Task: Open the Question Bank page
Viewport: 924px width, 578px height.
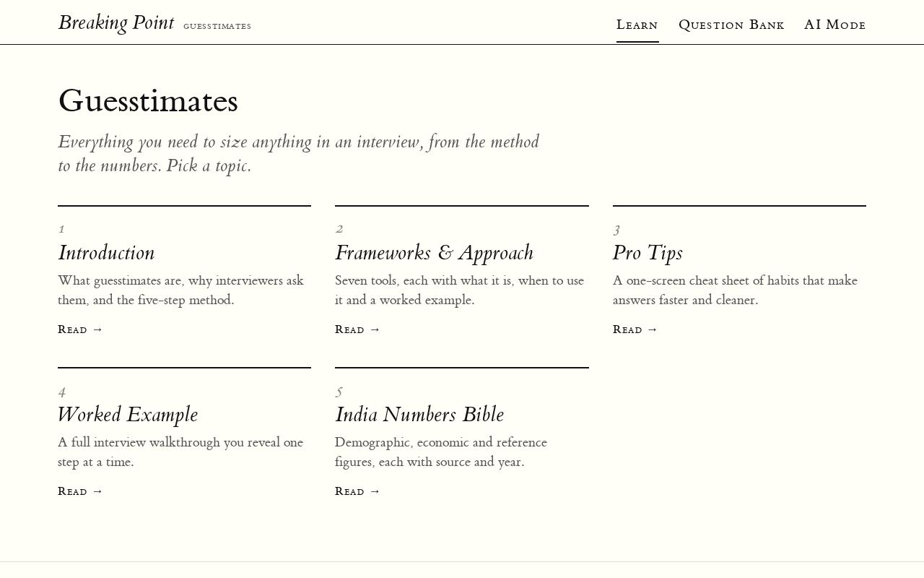Action: 731,25
